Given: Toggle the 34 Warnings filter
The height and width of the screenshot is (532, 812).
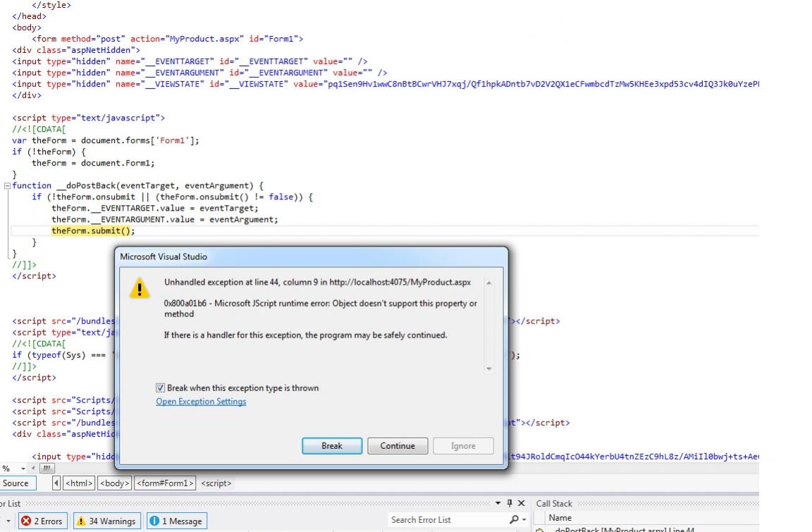Looking at the screenshot, I should 104,520.
